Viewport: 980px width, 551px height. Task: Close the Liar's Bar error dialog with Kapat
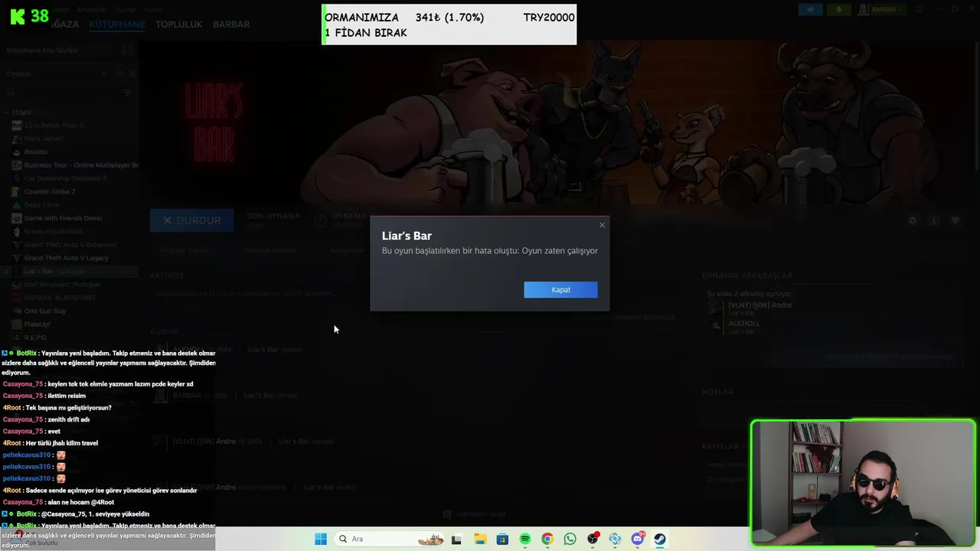[x=560, y=289]
